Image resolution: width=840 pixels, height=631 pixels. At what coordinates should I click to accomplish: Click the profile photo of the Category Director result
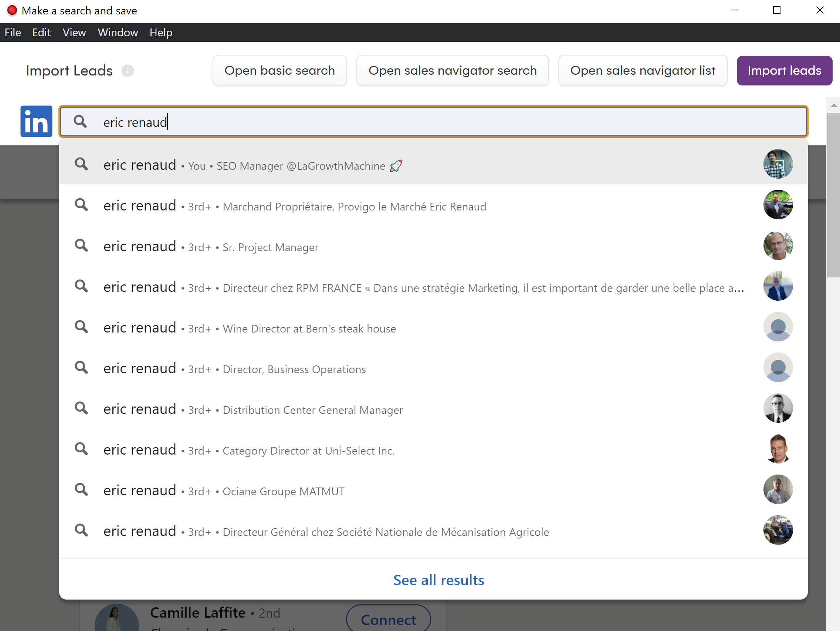point(778,449)
